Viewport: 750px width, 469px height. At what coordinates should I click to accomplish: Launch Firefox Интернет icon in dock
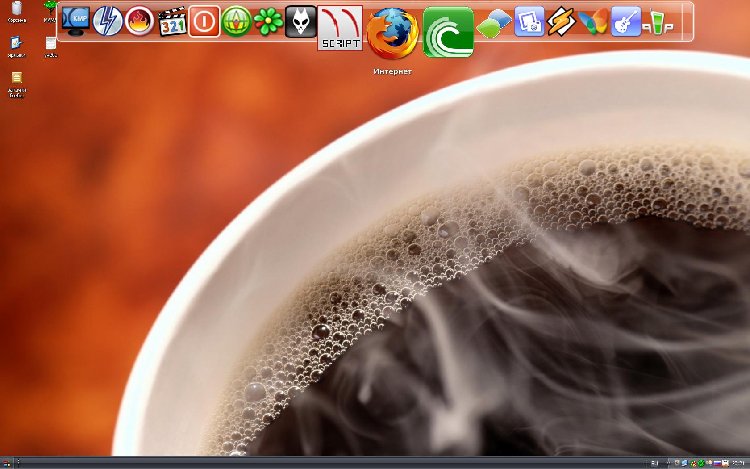392,33
